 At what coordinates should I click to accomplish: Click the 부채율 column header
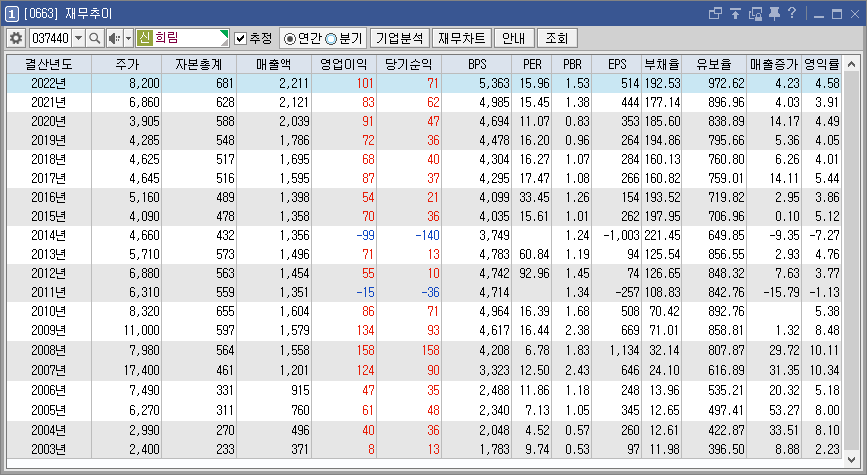pos(661,64)
